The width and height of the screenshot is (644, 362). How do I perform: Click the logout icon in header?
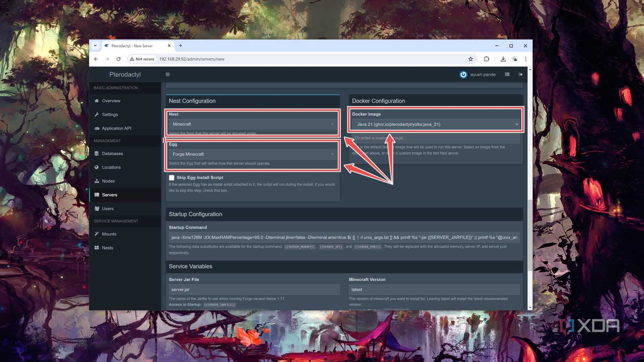520,74
